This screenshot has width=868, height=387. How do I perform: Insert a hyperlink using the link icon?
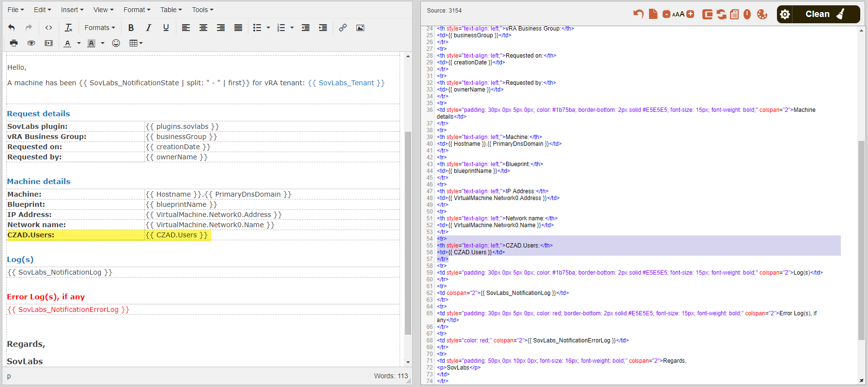pos(343,28)
